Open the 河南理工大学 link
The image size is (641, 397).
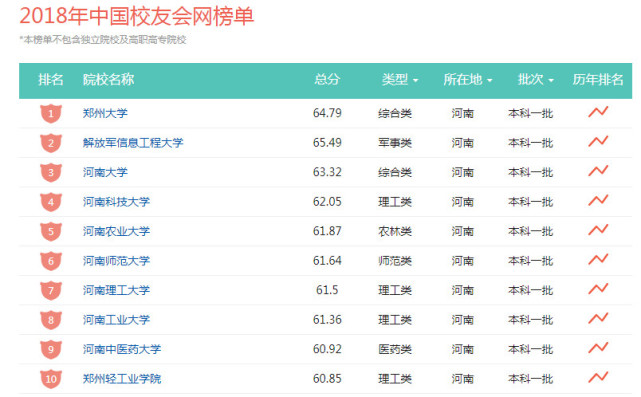coord(116,290)
